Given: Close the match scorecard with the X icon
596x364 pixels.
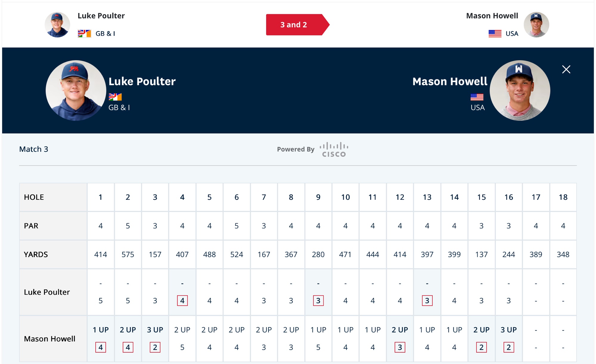Looking at the screenshot, I should click(566, 69).
